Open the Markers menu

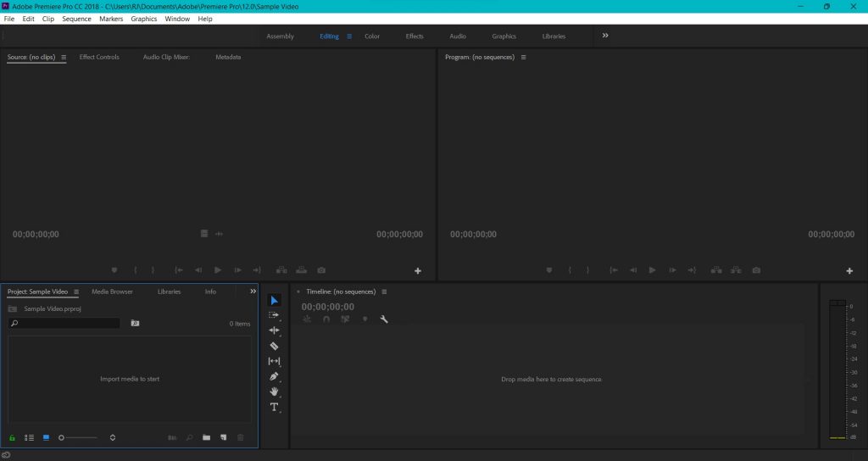[111, 19]
